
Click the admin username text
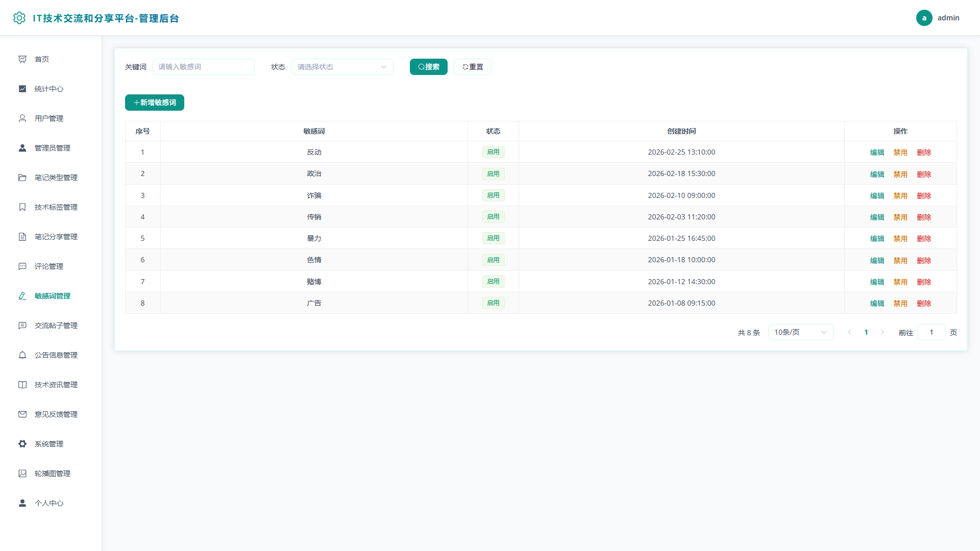point(948,18)
